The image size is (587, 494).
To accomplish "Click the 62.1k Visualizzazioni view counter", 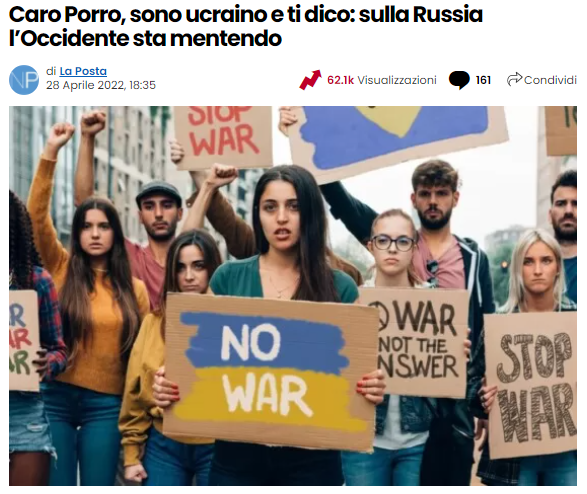I will point(382,80).
